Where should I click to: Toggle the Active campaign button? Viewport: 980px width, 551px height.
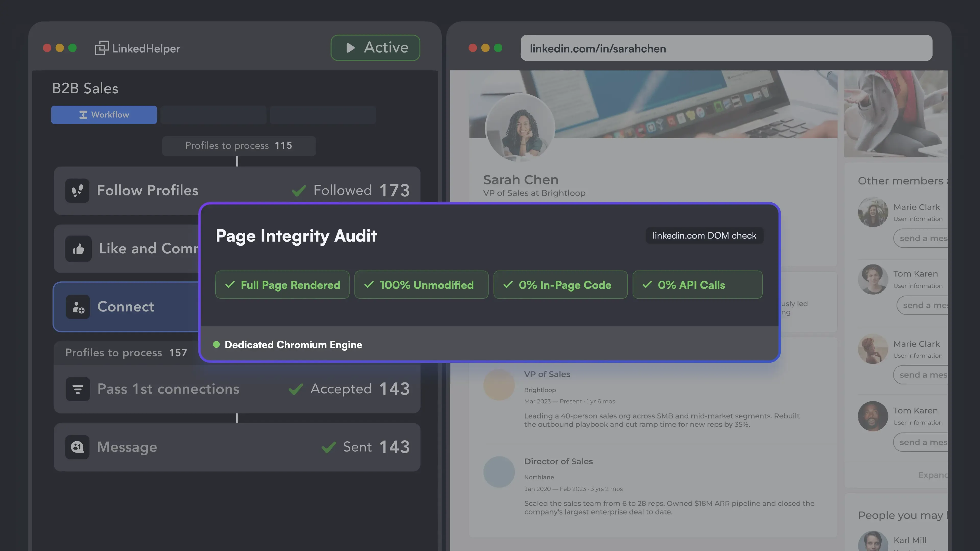point(375,48)
